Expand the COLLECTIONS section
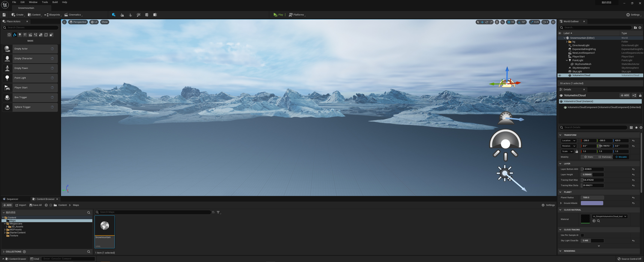Viewport: 644px width, 262px height. (x=4, y=252)
